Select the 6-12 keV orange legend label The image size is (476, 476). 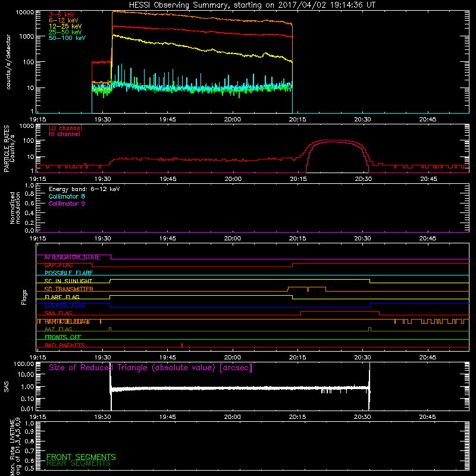coord(64,20)
